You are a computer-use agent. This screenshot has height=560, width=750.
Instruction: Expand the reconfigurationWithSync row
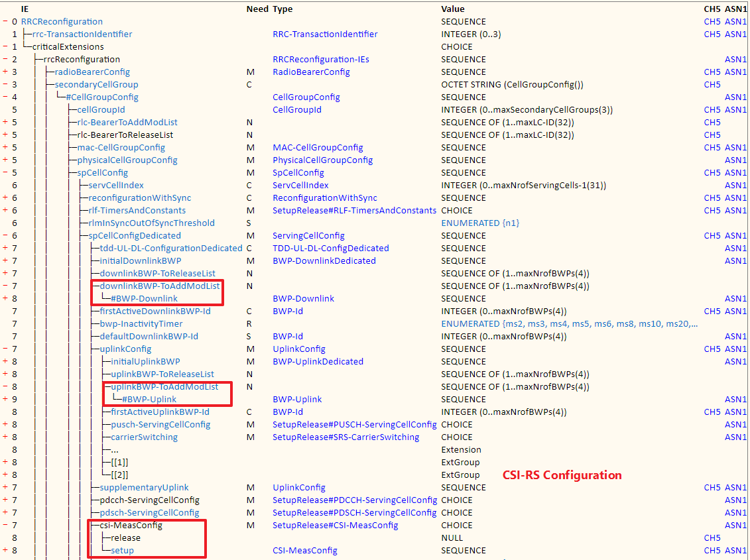pos(5,198)
